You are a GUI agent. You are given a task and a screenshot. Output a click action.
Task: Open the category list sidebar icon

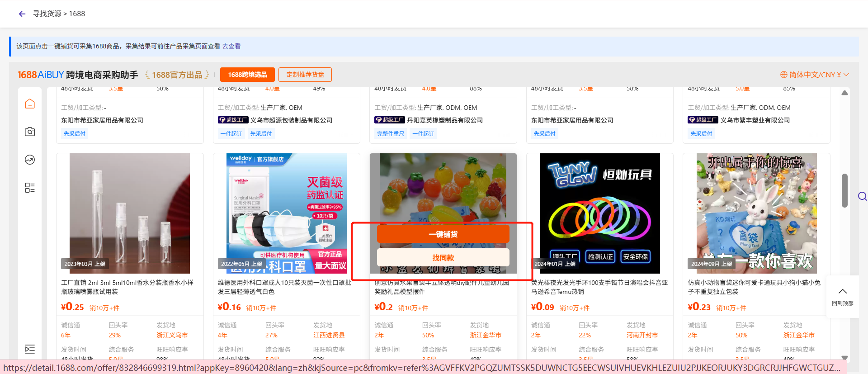(30, 188)
